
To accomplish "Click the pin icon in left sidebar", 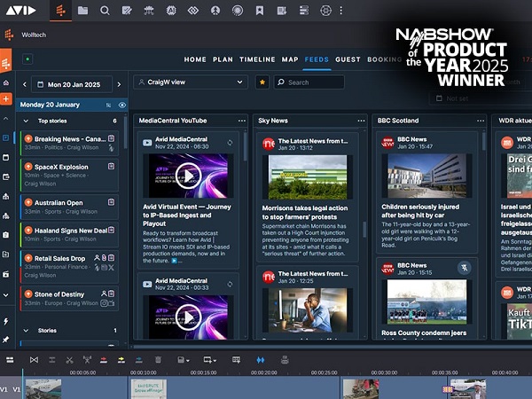I will point(6,340).
